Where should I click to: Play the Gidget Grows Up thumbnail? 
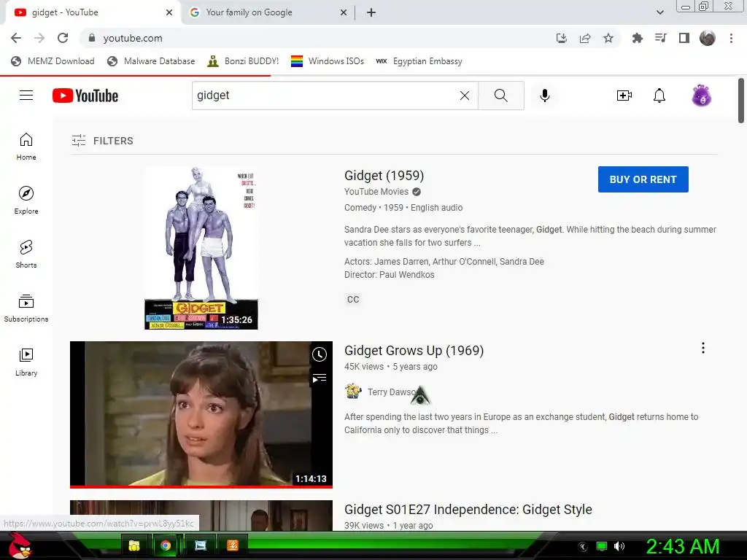(x=201, y=414)
